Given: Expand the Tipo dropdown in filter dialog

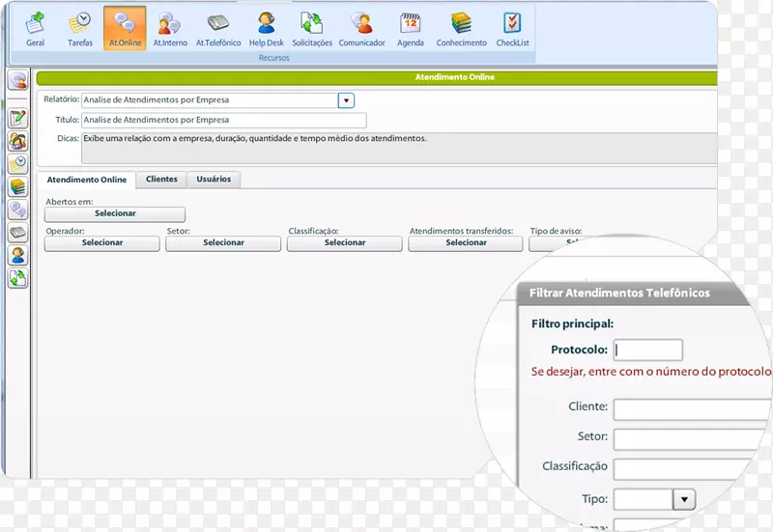Looking at the screenshot, I should pyautogui.click(x=684, y=499).
